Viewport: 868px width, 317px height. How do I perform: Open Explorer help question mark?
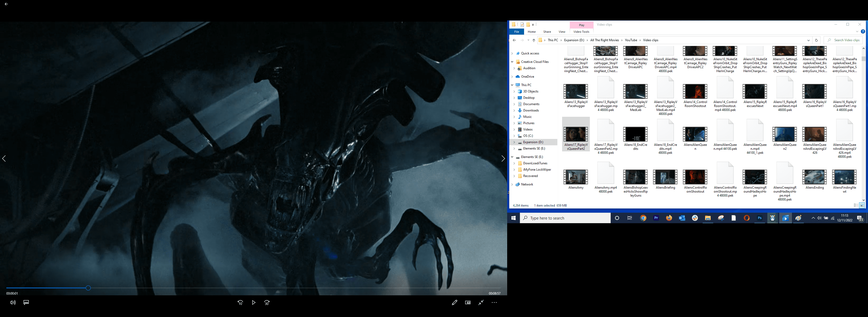coord(863,32)
